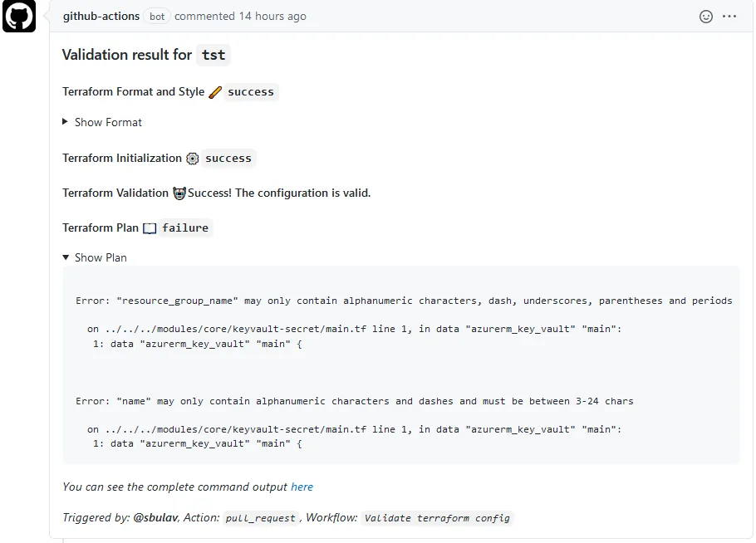Click the gear emoji beside Terraform Initialization

(192, 158)
